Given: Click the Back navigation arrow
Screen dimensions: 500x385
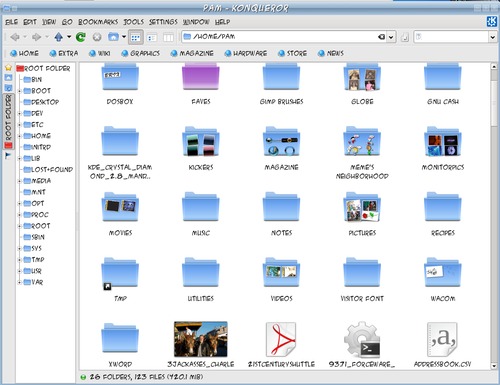Looking at the screenshot, I should pos(14,37).
